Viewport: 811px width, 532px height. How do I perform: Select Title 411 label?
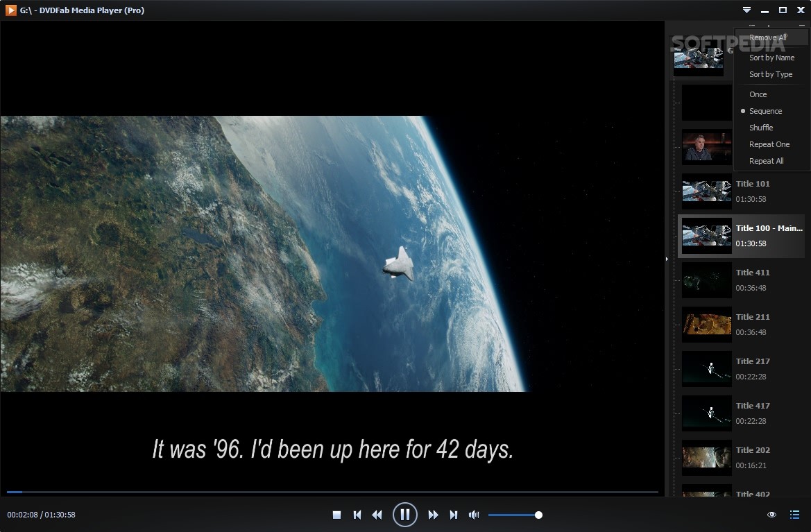(753, 273)
